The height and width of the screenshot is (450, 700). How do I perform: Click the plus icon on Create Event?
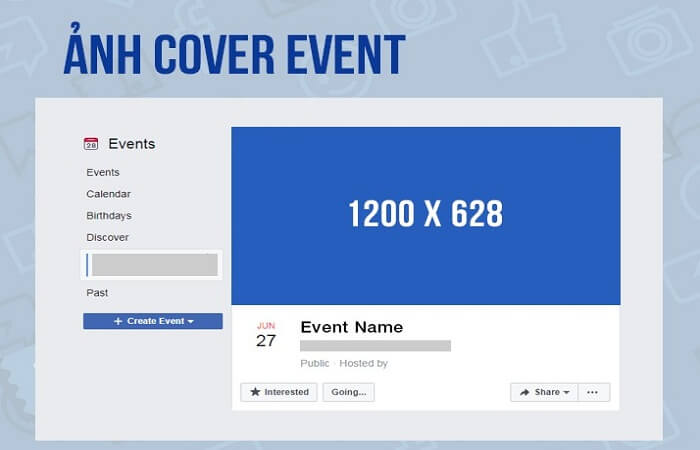(118, 321)
